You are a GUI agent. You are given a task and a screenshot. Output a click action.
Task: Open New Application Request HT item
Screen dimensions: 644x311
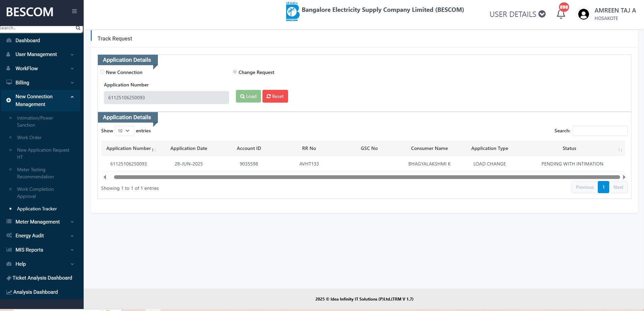click(43, 154)
